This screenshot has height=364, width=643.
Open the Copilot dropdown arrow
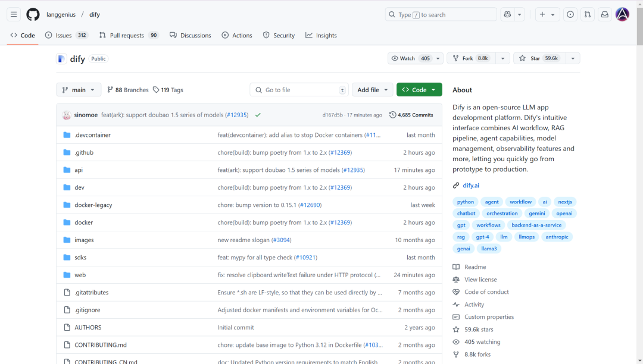520,15
